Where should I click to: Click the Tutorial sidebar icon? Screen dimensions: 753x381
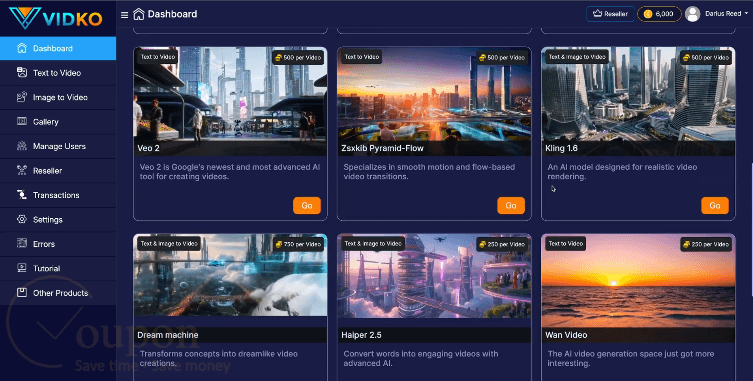click(x=22, y=268)
